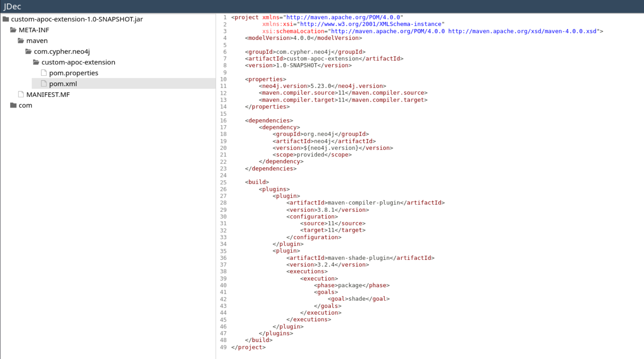The height and width of the screenshot is (359, 644).
Task: Click the phase package line
Action: [x=351, y=285]
